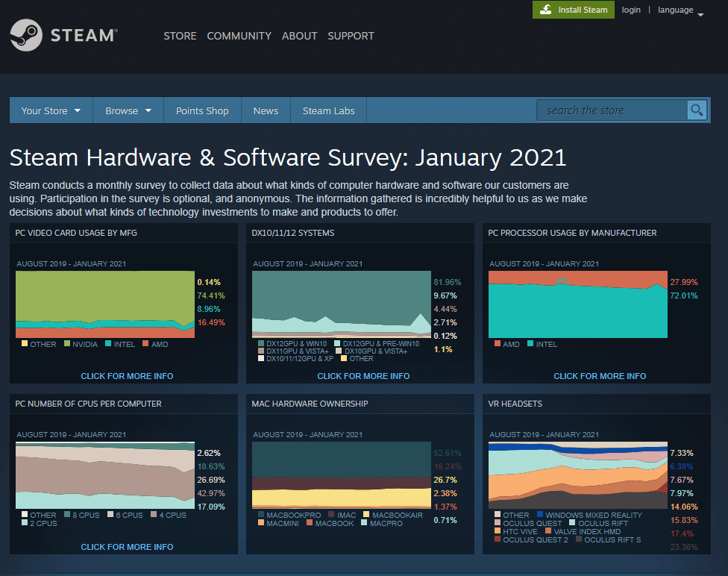Click the HTC VIVE legend swatch
728x576 pixels.
pyautogui.click(x=498, y=531)
